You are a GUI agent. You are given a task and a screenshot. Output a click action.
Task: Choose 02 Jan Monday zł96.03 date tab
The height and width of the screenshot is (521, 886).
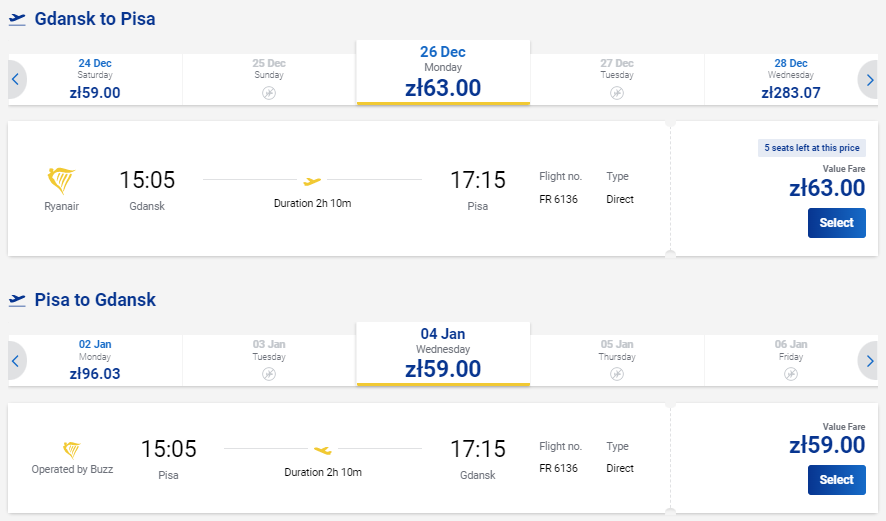[x=95, y=361]
